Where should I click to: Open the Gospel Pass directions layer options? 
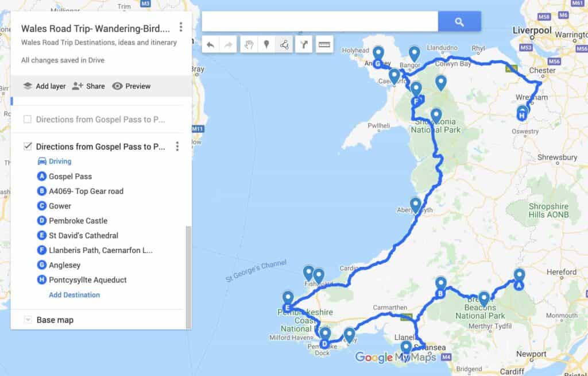pos(177,147)
